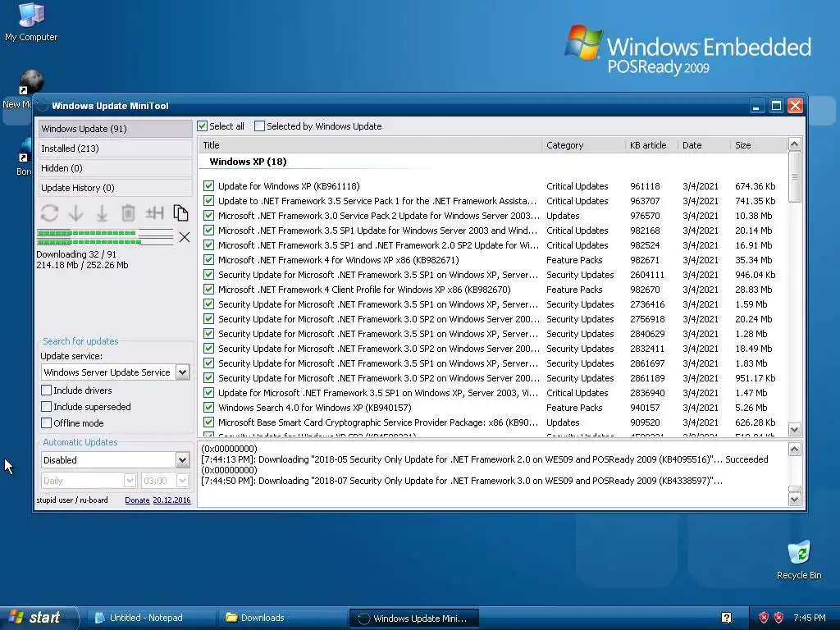Click the 7:45 PM system clock
This screenshot has width=840, height=630.
coord(810,618)
